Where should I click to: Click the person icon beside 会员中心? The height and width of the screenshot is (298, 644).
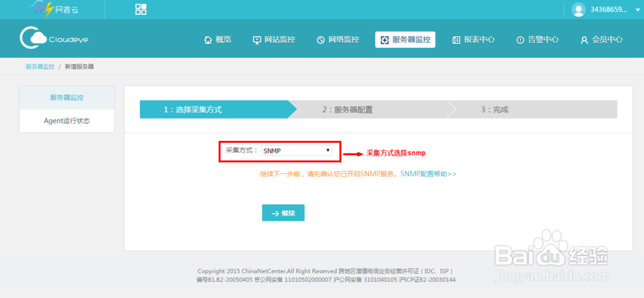(x=584, y=40)
